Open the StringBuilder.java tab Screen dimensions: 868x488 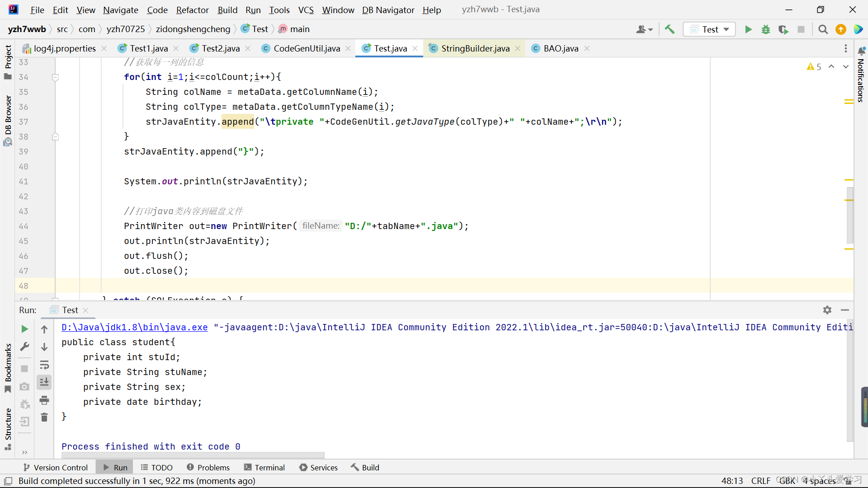click(475, 48)
